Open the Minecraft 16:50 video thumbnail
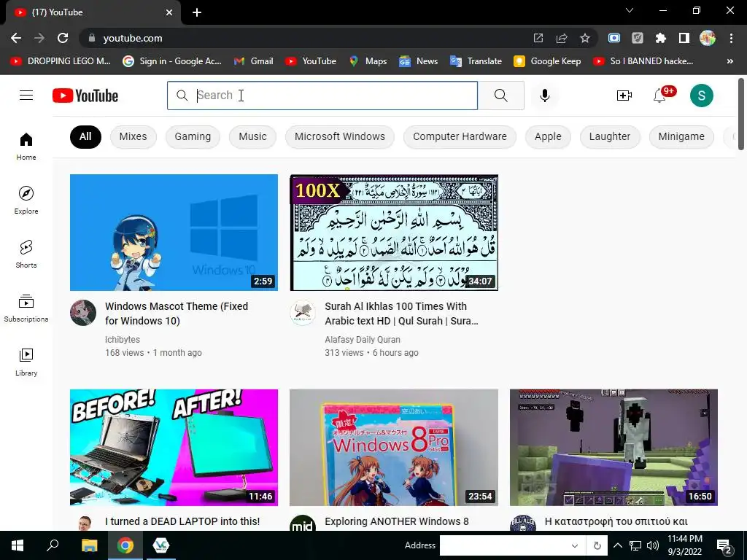The image size is (747, 560). pyautogui.click(x=614, y=447)
